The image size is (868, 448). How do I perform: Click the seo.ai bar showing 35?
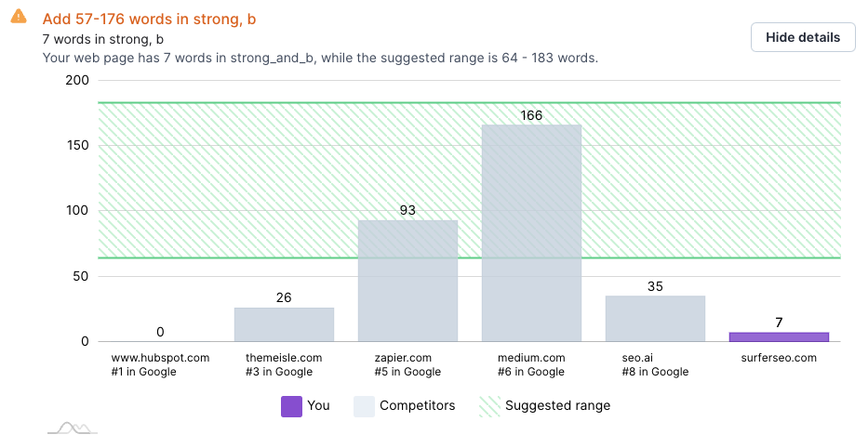pos(655,318)
